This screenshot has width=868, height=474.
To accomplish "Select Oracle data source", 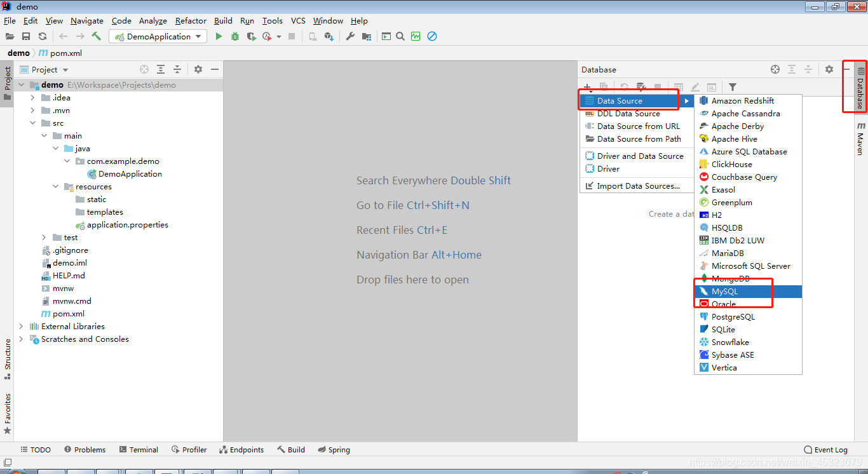I will click(x=748, y=304).
